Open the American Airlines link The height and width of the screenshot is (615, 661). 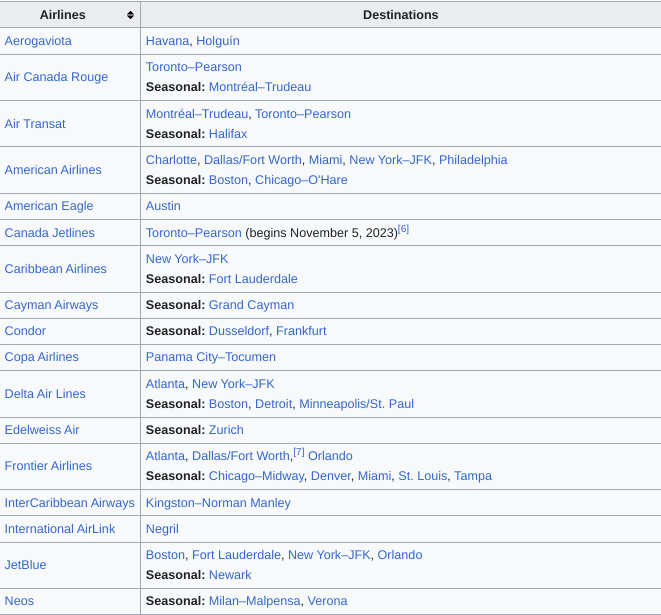(x=53, y=170)
